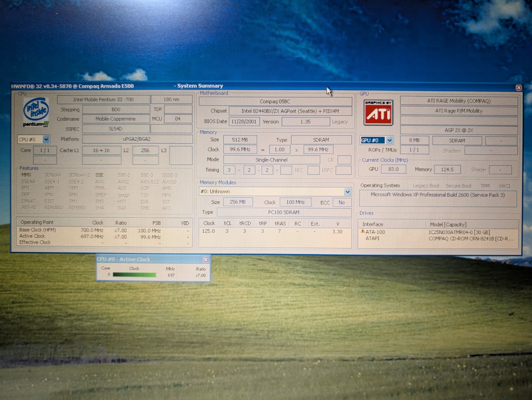
Task: Click the Intel Inside Pentium III logo
Action: [x=36, y=113]
